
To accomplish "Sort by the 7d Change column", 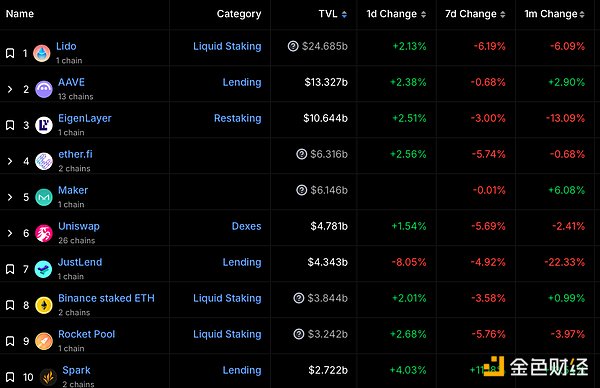I will point(475,14).
